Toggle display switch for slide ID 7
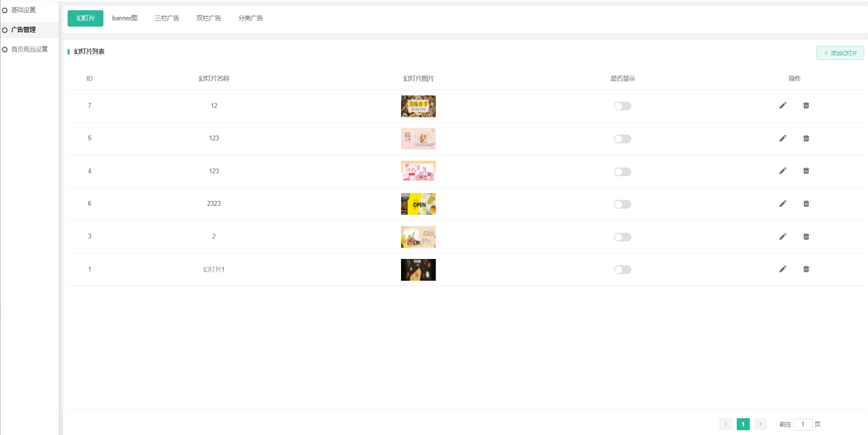This screenshot has height=435, width=868. [x=622, y=106]
